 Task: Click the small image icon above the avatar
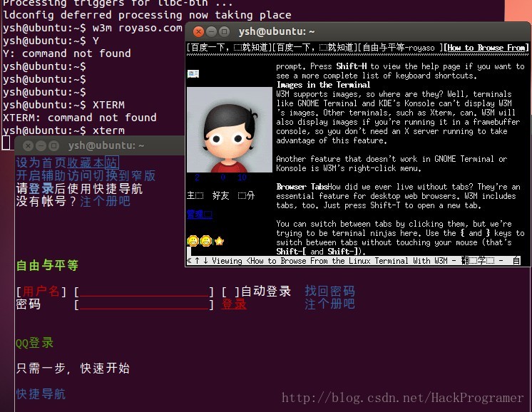click(x=193, y=73)
